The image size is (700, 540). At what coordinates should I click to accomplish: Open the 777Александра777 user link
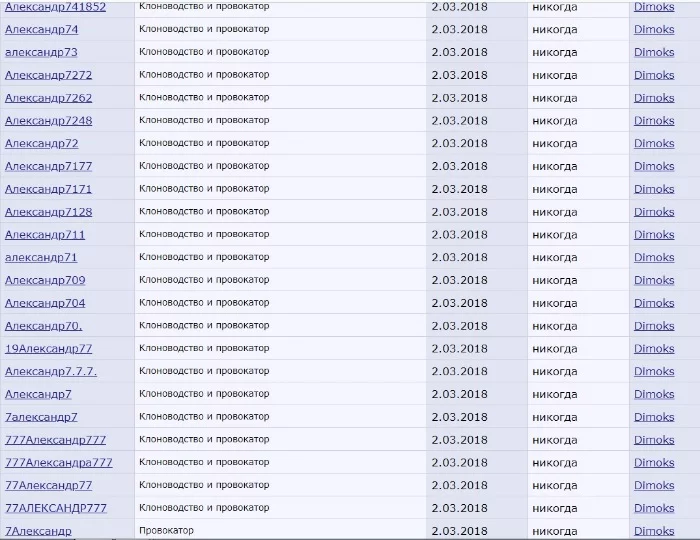coord(59,463)
